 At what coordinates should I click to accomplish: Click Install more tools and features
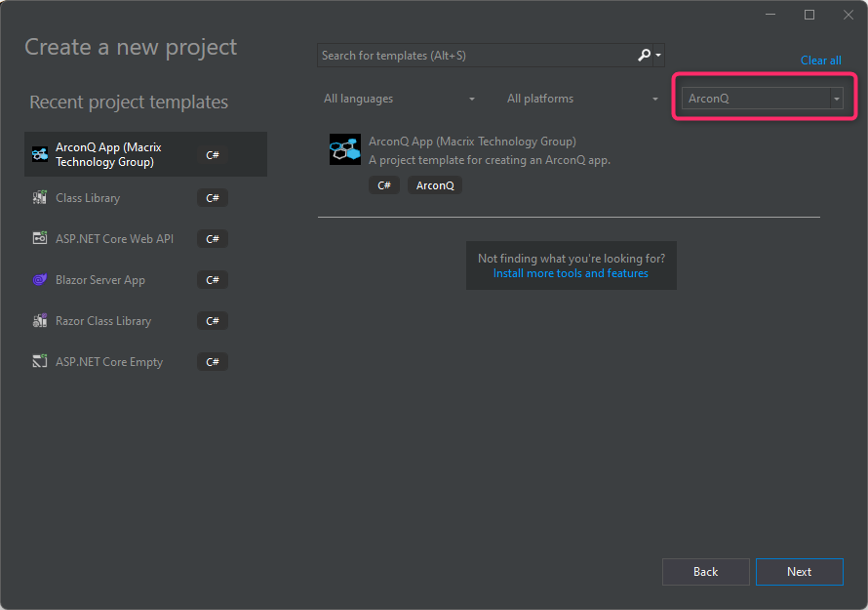point(571,273)
